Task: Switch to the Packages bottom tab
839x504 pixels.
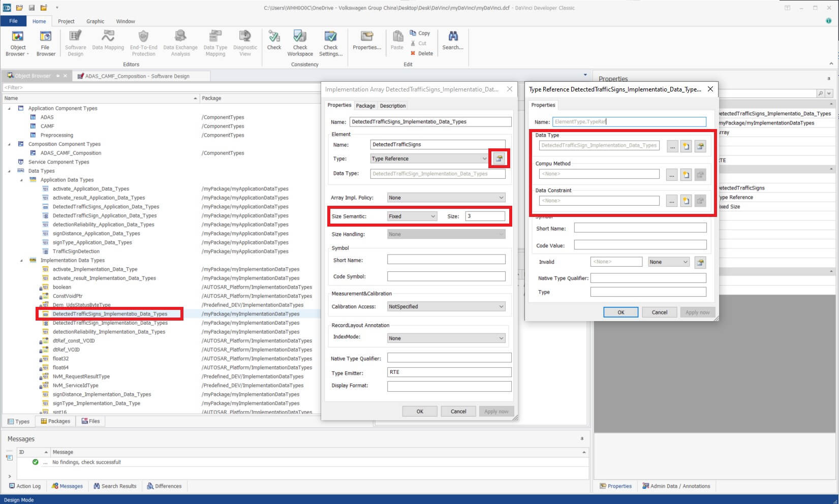Action: point(55,421)
